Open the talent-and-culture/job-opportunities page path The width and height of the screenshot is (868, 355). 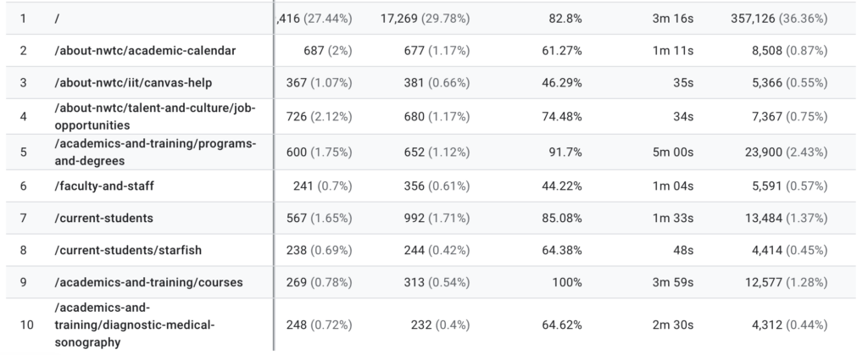(154, 116)
